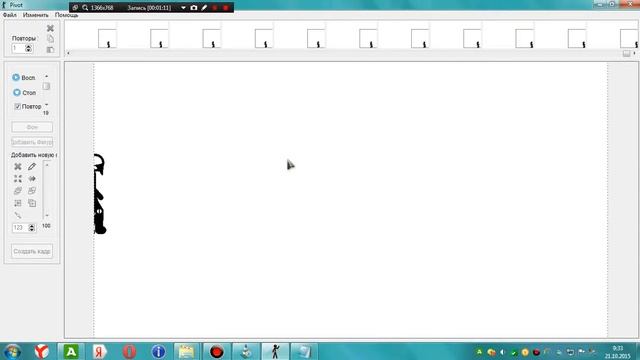Click the taskbar clock showing date
Screen dimensions: 640x360
(x=618, y=352)
